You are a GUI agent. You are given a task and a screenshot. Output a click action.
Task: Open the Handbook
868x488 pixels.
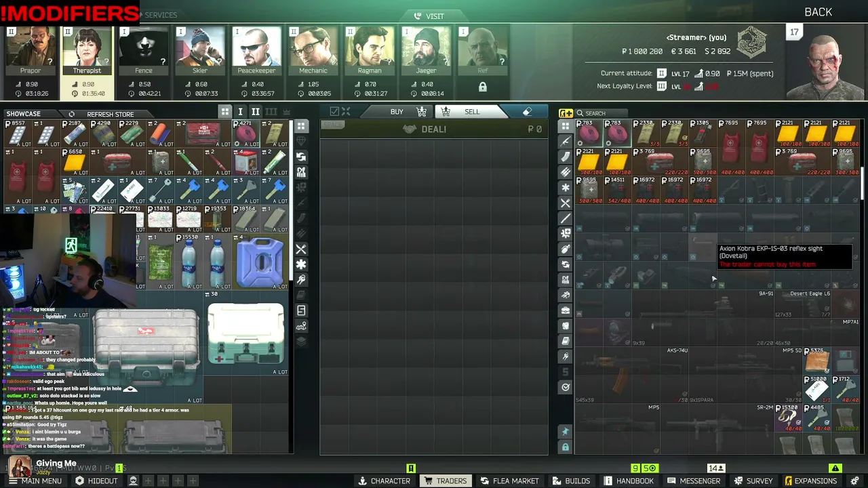point(629,481)
